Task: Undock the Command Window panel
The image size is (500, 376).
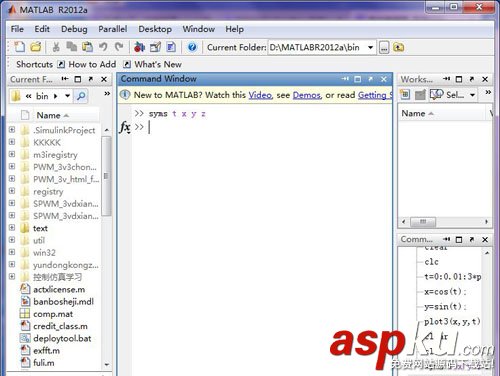Action: click(370, 79)
